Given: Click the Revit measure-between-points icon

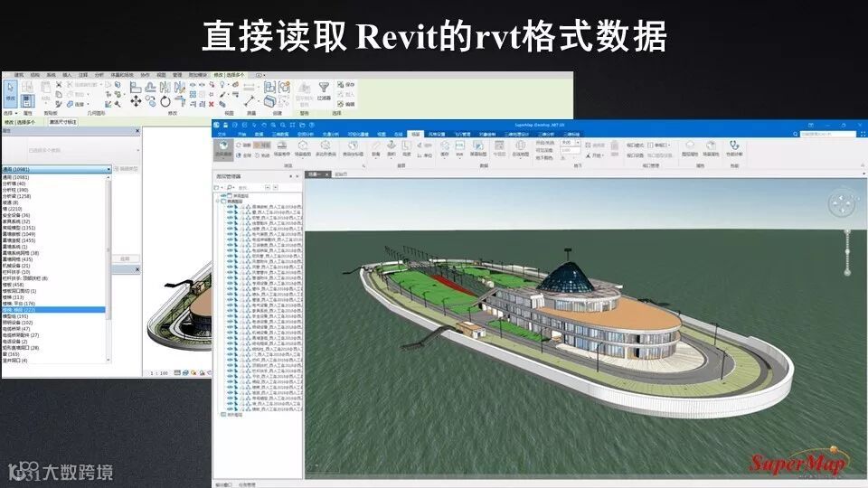Looking at the screenshot, I should pyautogui.click(x=250, y=101).
